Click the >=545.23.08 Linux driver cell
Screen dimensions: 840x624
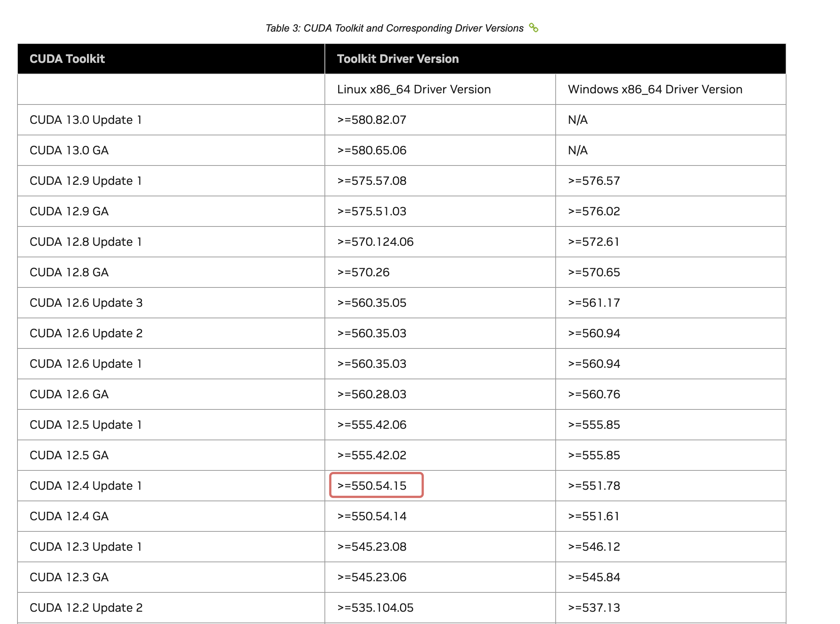(x=371, y=547)
